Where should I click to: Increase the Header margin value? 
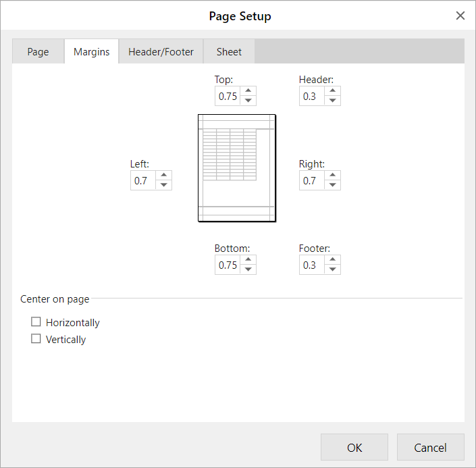pos(332,90)
